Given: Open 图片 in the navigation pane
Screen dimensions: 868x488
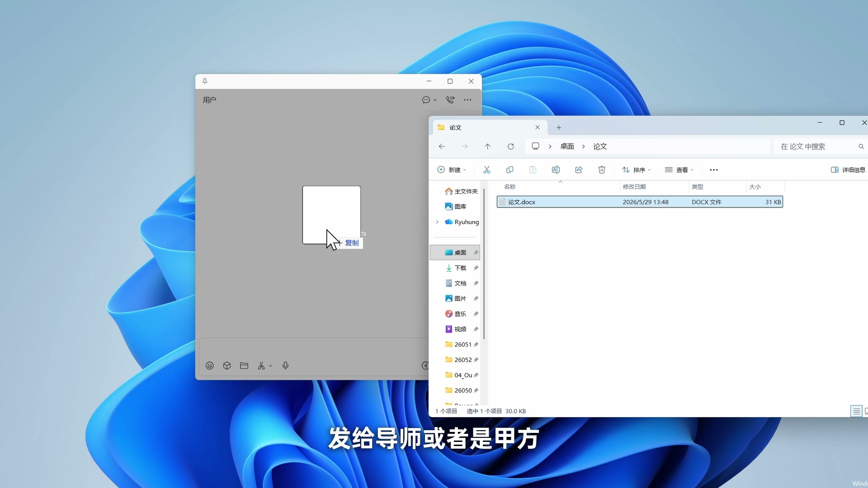Looking at the screenshot, I should (456, 299).
